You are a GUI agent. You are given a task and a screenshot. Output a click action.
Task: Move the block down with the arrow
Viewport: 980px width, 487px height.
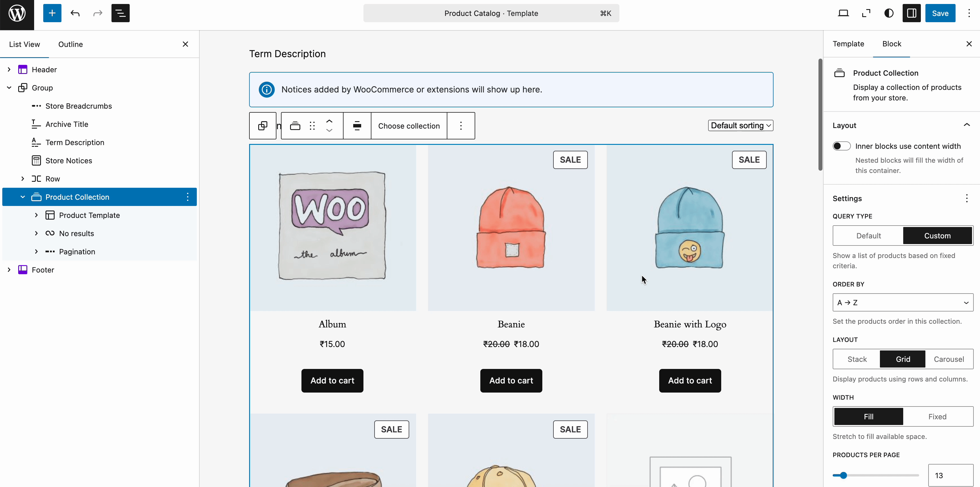[x=329, y=131]
